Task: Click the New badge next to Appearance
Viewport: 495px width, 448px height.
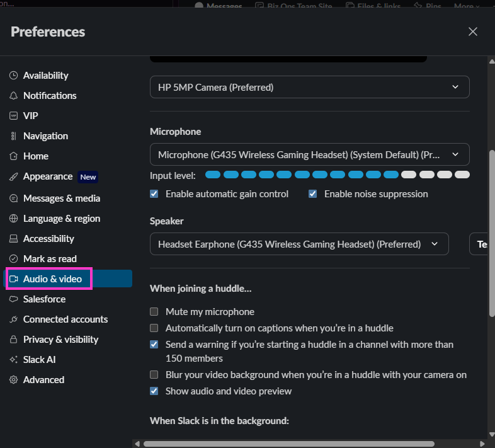Action: pos(88,177)
